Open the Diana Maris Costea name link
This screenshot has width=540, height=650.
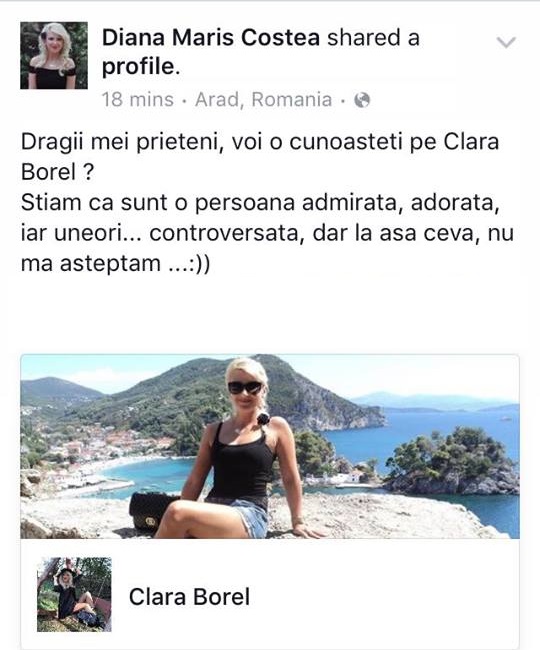(x=211, y=38)
